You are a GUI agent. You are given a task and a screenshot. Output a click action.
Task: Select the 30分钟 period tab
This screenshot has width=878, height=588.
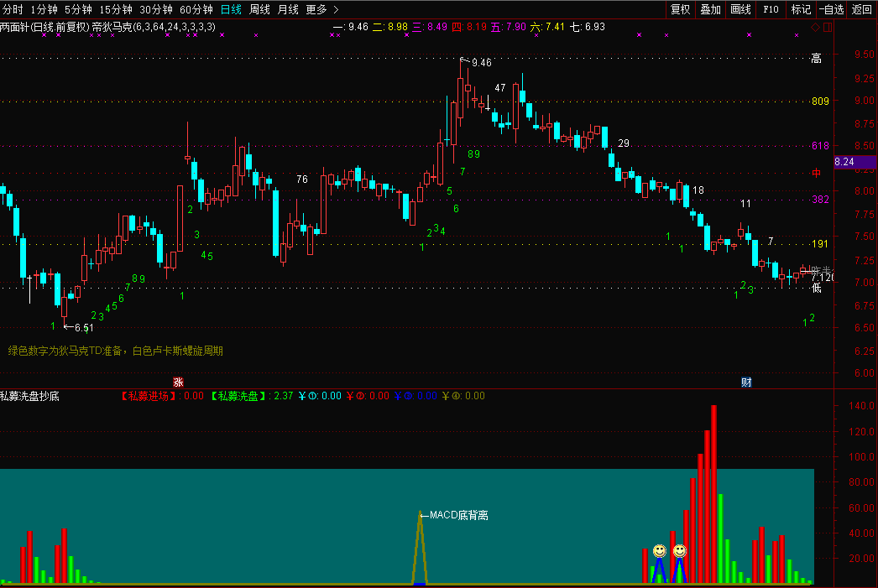coord(156,9)
